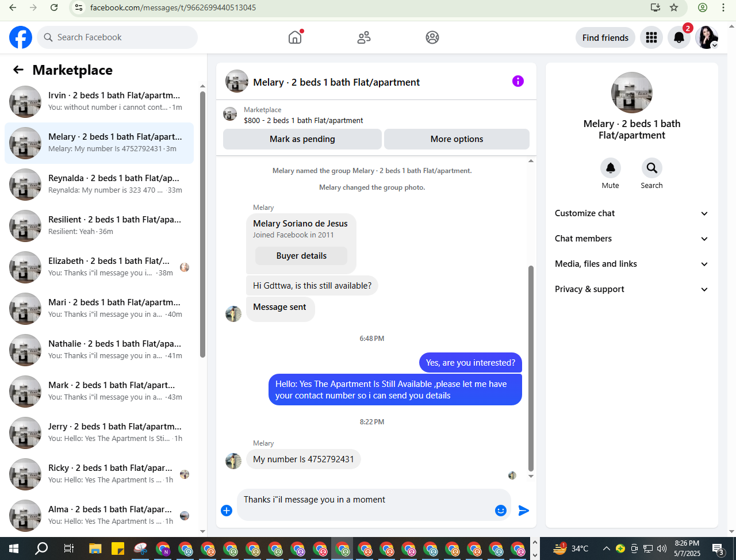Search in conversation magnifier icon
This screenshot has height=560, width=736.
point(652,168)
